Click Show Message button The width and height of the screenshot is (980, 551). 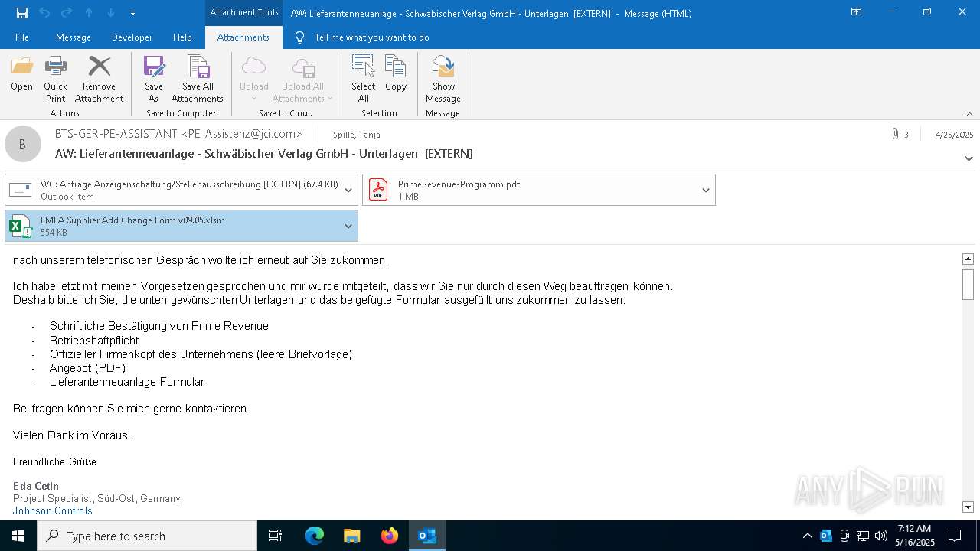(x=443, y=80)
